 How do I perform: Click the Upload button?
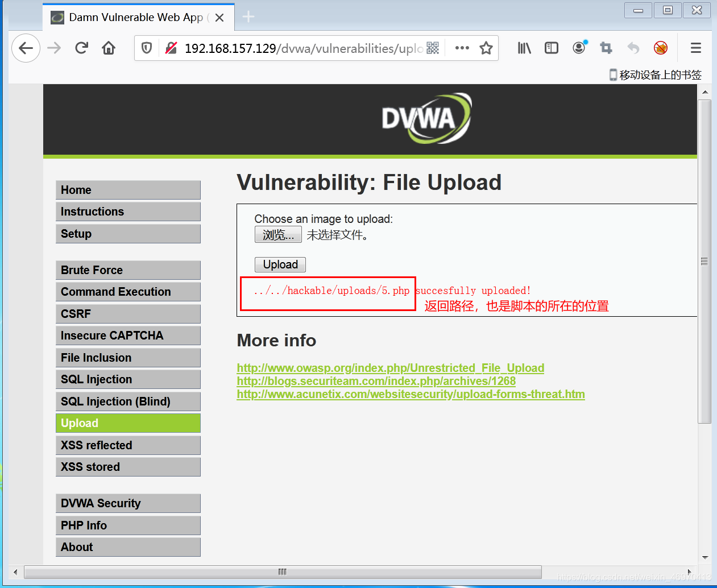[280, 264]
